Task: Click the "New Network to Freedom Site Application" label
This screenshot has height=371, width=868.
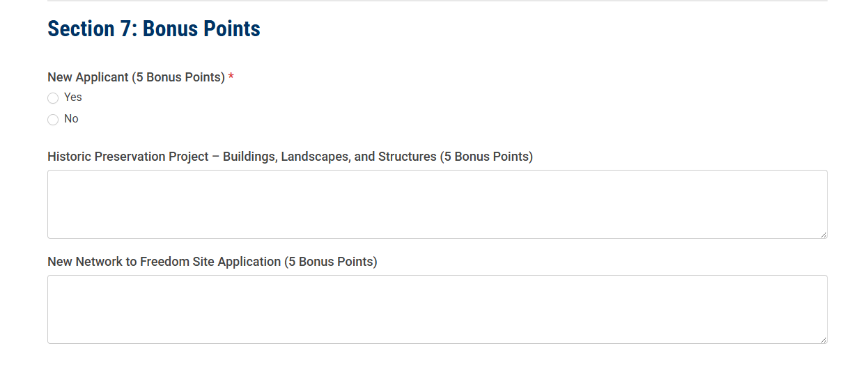Action: point(164,262)
